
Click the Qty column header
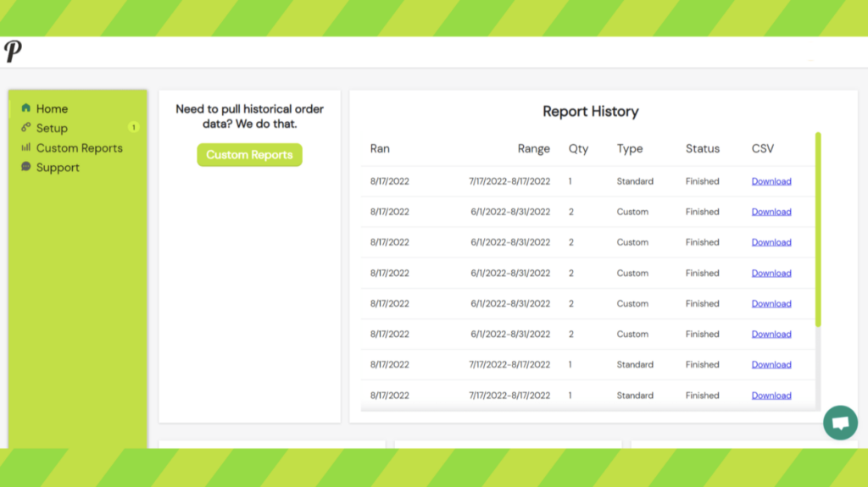[x=578, y=148]
